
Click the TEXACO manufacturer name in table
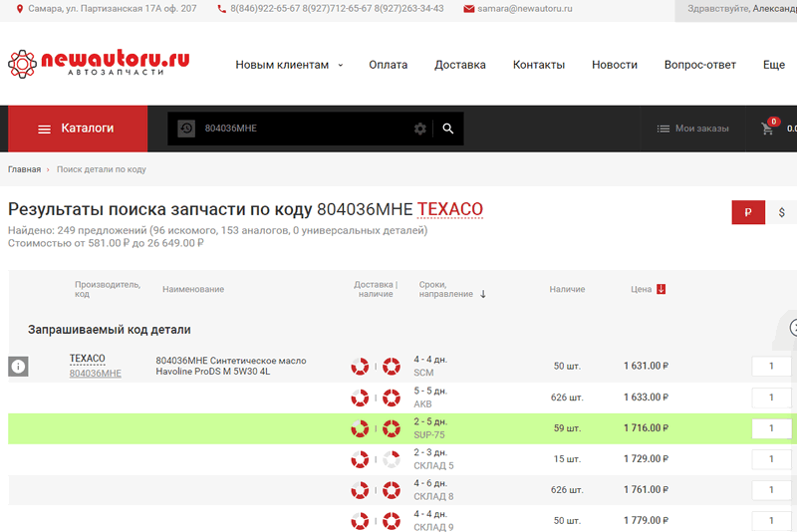click(87, 359)
